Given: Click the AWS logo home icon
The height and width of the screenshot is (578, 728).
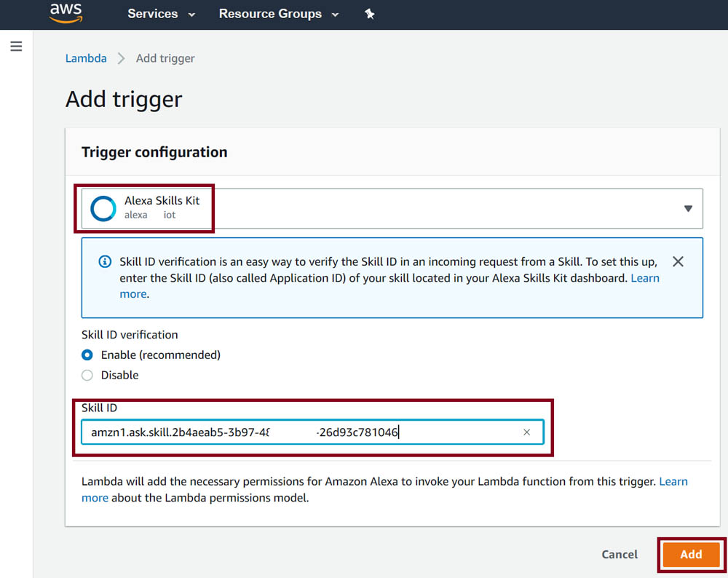Looking at the screenshot, I should coord(66,13).
